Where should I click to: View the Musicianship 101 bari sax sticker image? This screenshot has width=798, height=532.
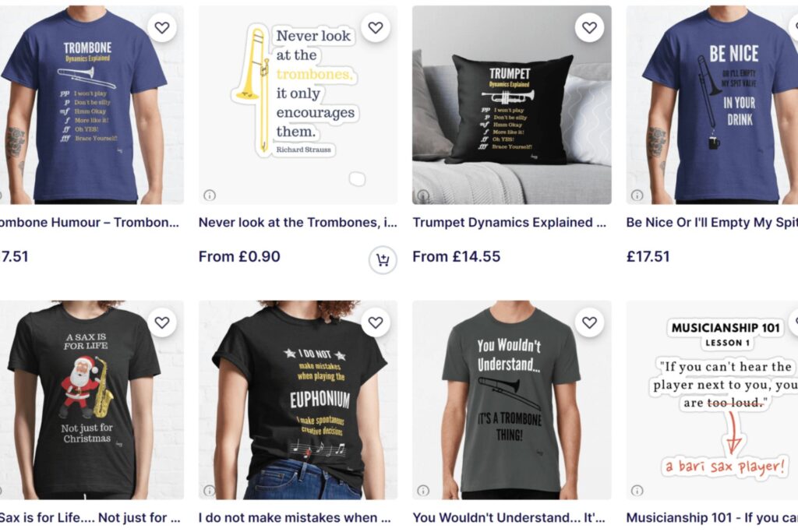[x=712, y=400]
